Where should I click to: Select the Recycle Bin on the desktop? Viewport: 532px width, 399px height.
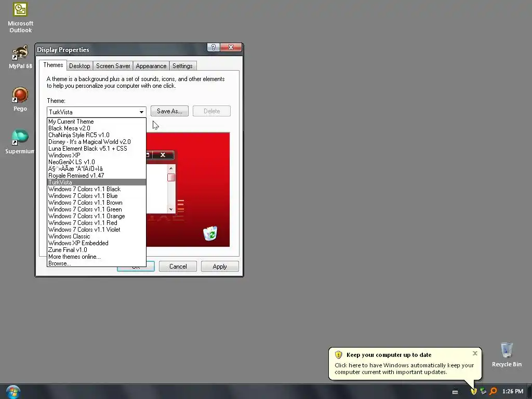pyautogui.click(x=507, y=355)
